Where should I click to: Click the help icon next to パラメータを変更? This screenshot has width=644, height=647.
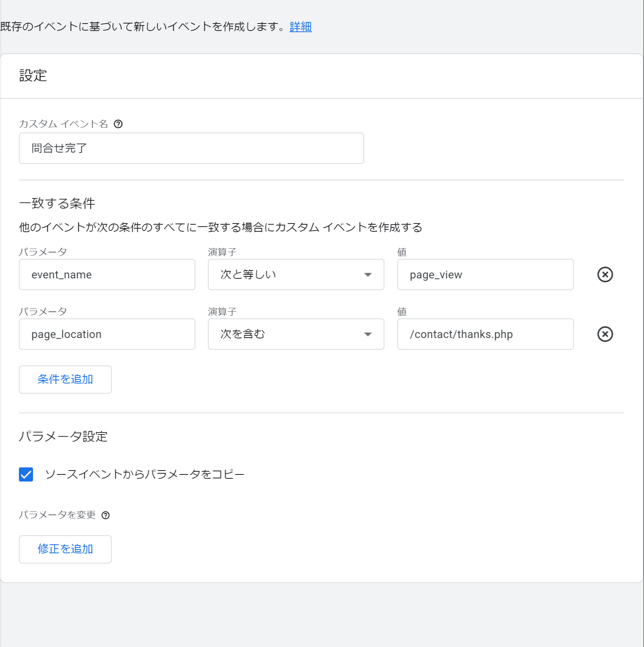(x=106, y=515)
